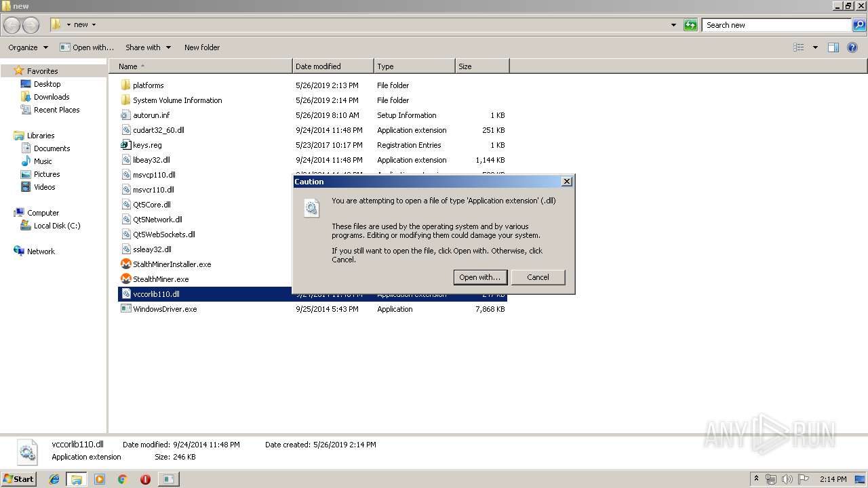Click the Refresh icon in the address bar
This screenshot has height=488, width=868.
pos(690,25)
